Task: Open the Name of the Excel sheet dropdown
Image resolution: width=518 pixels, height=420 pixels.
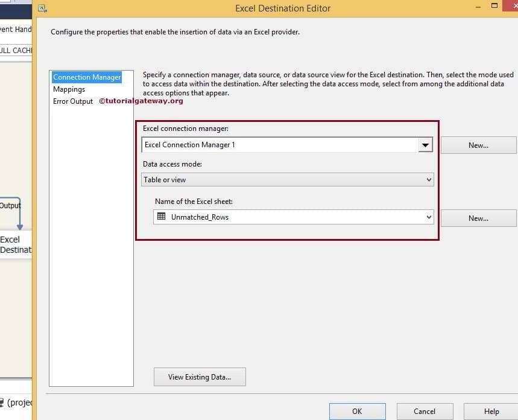Action: click(428, 217)
